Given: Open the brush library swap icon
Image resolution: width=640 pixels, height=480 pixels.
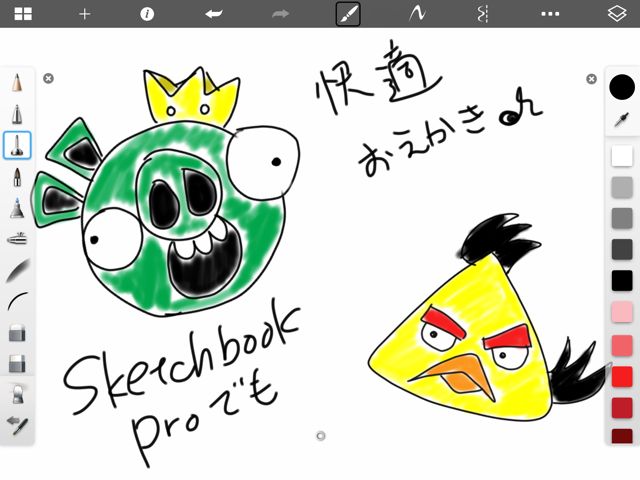Looking at the screenshot, I should 18,425.
